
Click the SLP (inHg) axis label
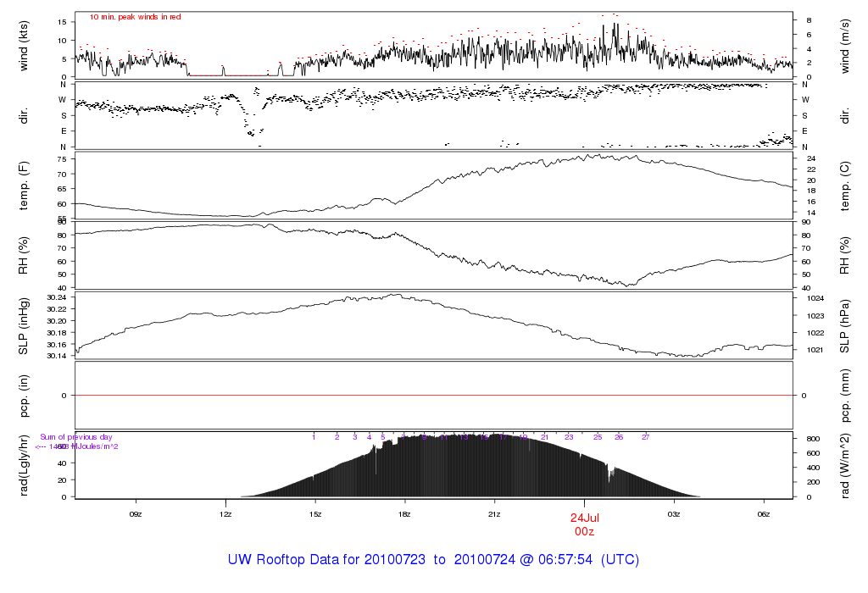point(23,326)
